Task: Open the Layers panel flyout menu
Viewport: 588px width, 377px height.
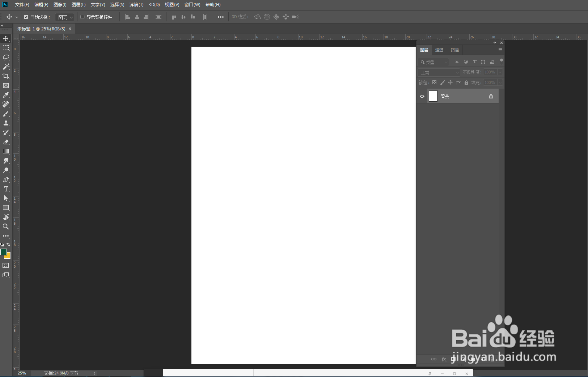Action: coord(500,50)
